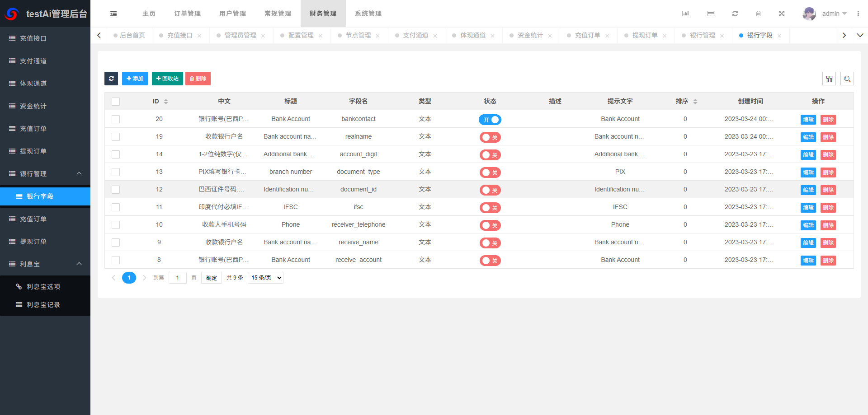
Task: Enable the status toggle for realname row 19
Action: 490,137
